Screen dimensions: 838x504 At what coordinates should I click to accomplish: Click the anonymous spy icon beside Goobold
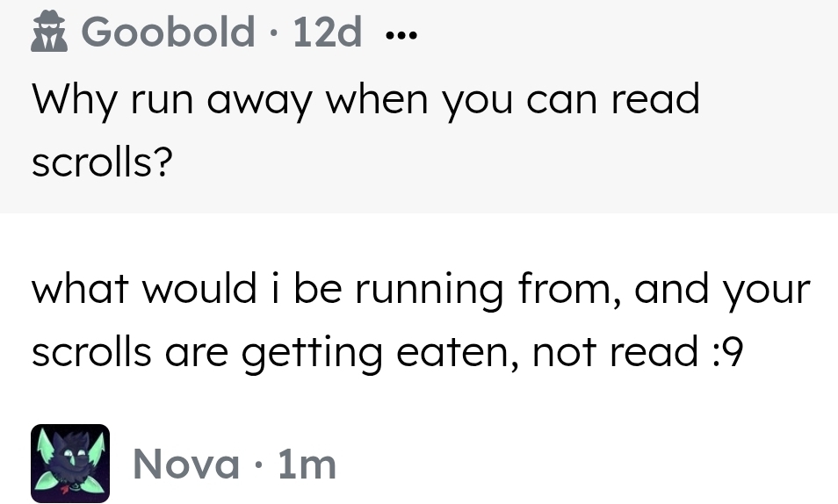49,34
